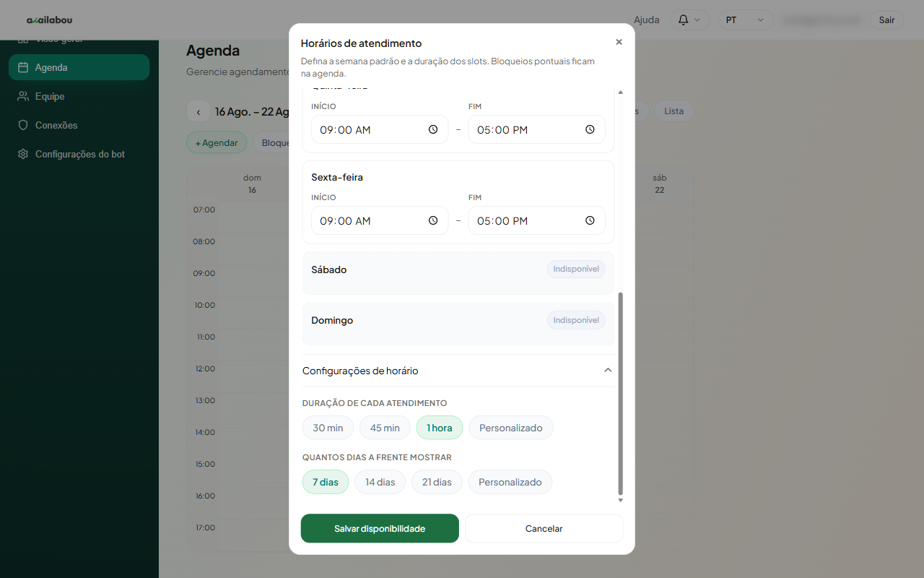Click Sexta-feira início time field
924x578 pixels.
[380, 220]
